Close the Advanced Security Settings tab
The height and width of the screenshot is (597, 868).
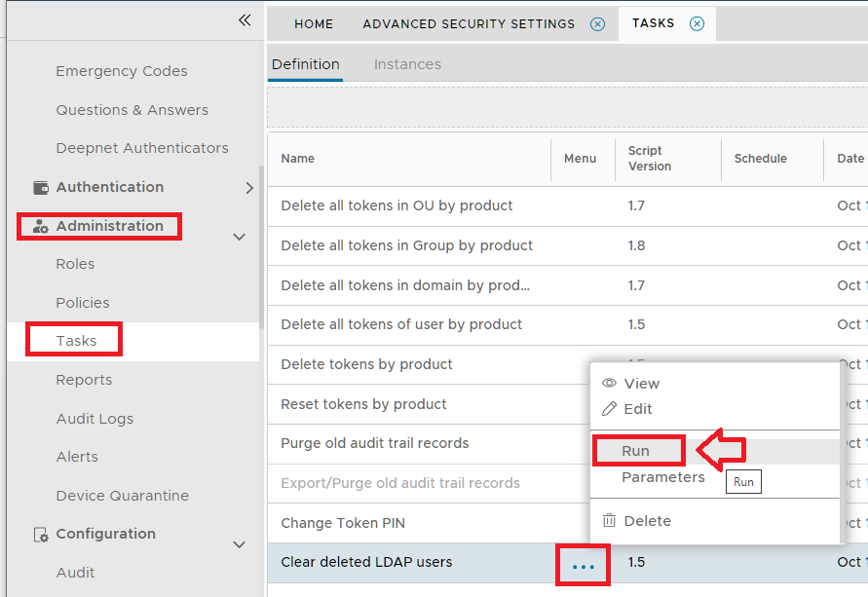point(598,24)
